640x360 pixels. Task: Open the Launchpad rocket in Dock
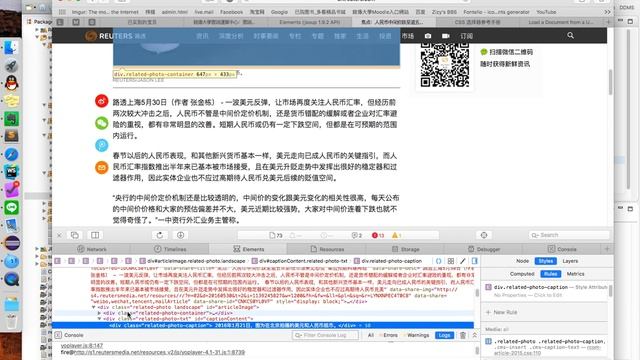pyautogui.click(x=11, y=65)
